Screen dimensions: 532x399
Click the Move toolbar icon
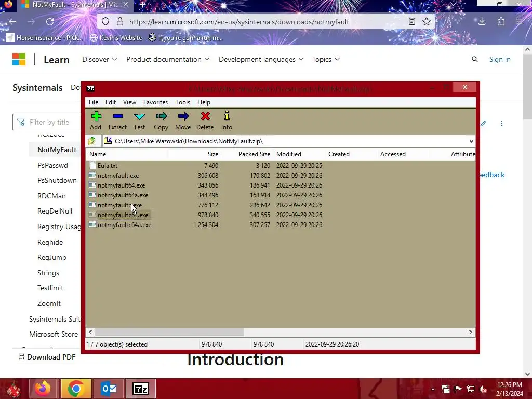click(x=183, y=121)
